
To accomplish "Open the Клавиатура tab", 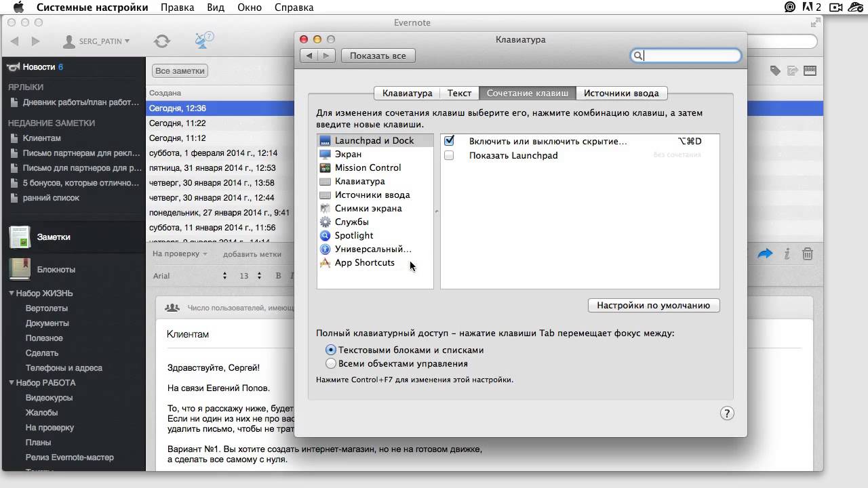I will point(407,93).
